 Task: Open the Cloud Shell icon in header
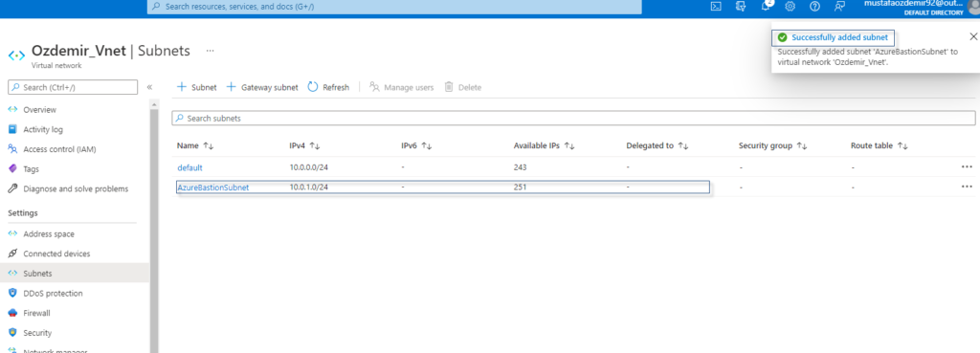[x=716, y=7]
